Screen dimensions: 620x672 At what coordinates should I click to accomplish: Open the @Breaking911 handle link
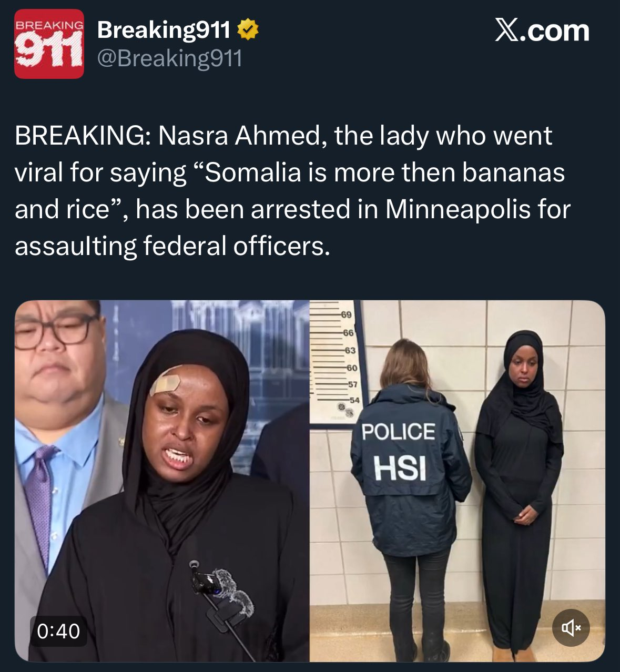coord(169,58)
